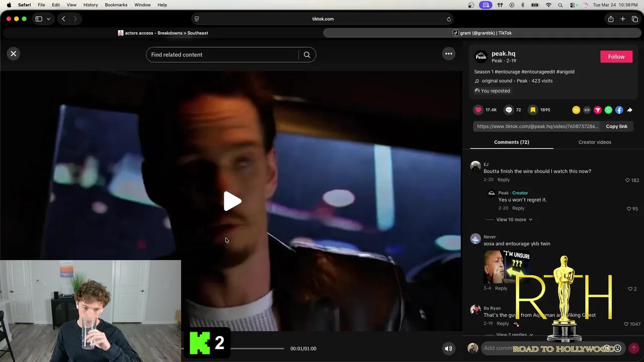The width and height of the screenshot is (644, 362).
Task: Show the tab overview icon
Action: point(635,19)
